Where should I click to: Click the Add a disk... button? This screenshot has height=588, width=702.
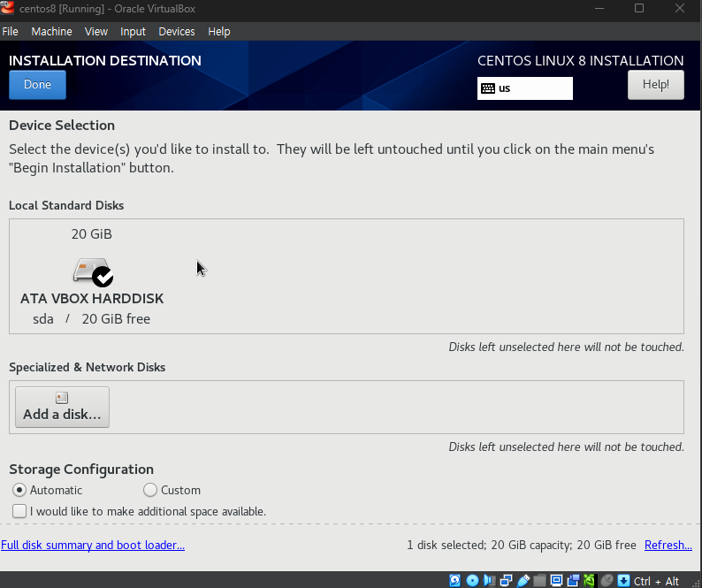pyautogui.click(x=62, y=407)
